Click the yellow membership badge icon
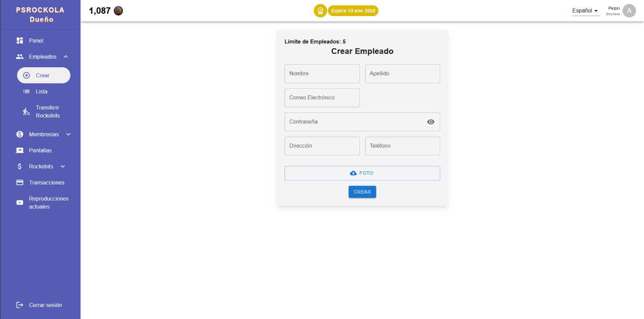 (320, 11)
